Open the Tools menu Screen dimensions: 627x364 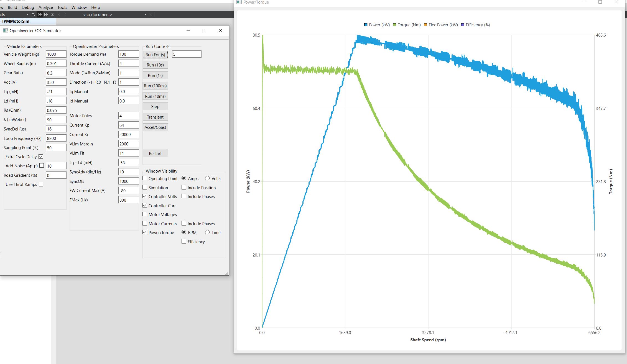(x=62, y=7)
